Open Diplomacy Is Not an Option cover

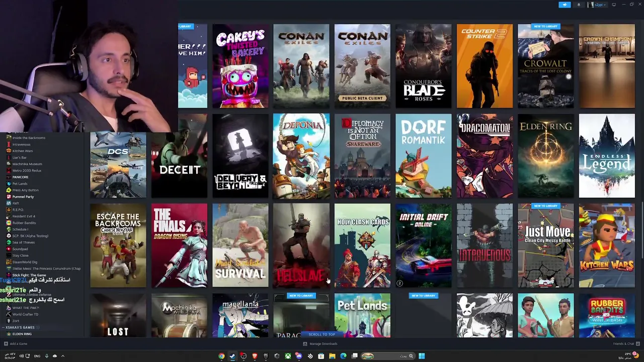pyautogui.click(x=362, y=156)
